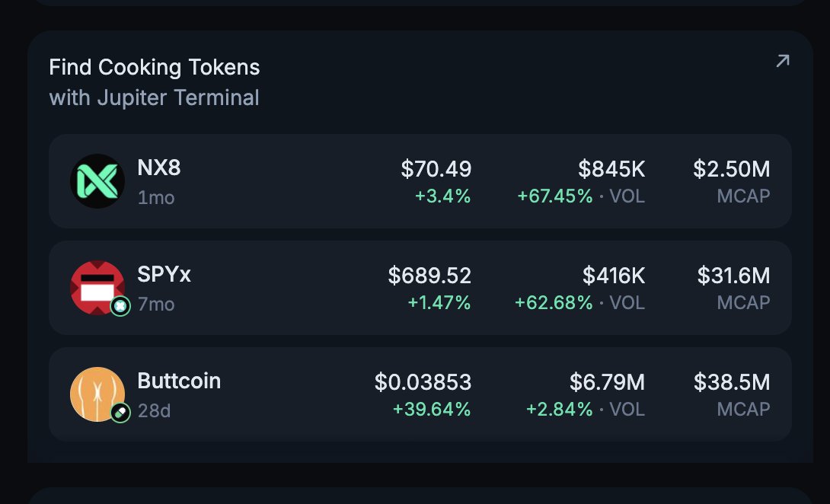The image size is (830, 504).
Task: Open the NX8 token name
Action: tap(159, 167)
